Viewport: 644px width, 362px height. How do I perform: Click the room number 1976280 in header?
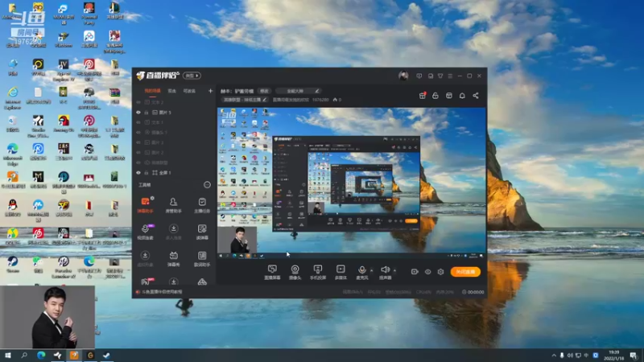[x=320, y=100]
